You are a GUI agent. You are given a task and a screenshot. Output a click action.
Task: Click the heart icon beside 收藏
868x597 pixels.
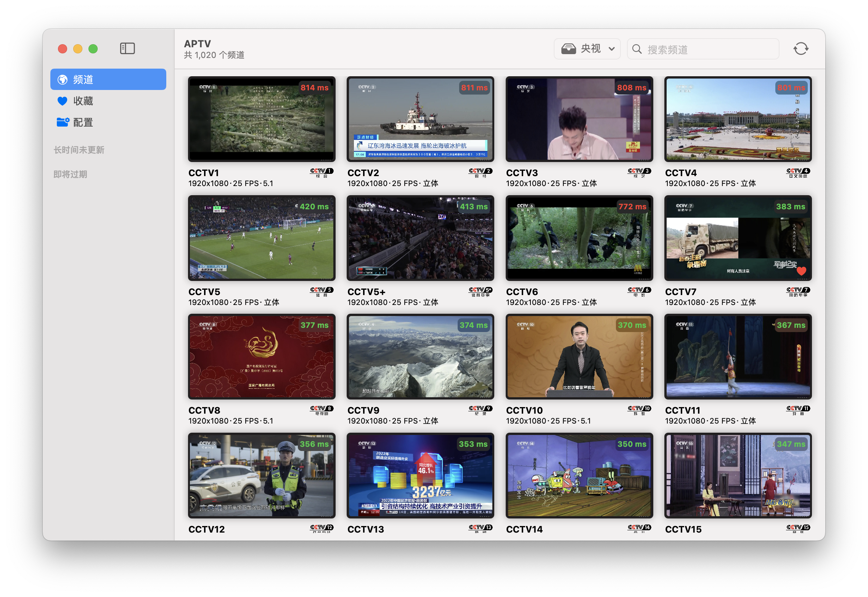63,101
